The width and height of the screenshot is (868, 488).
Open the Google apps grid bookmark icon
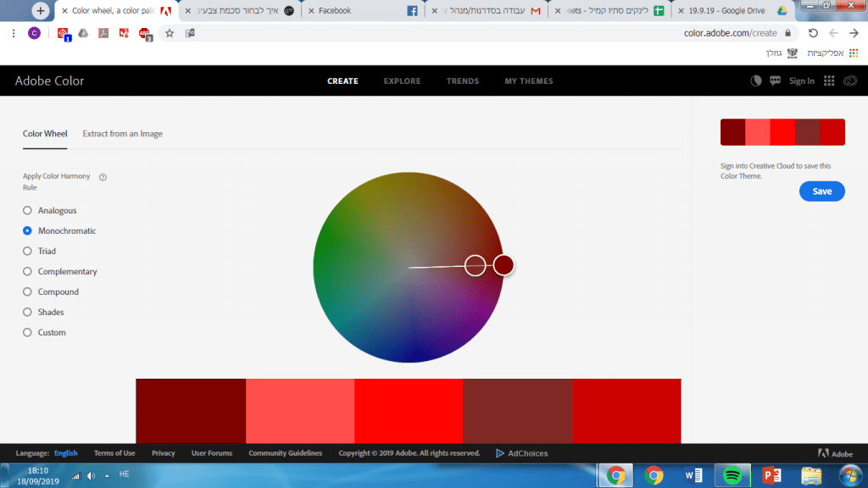click(x=854, y=53)
